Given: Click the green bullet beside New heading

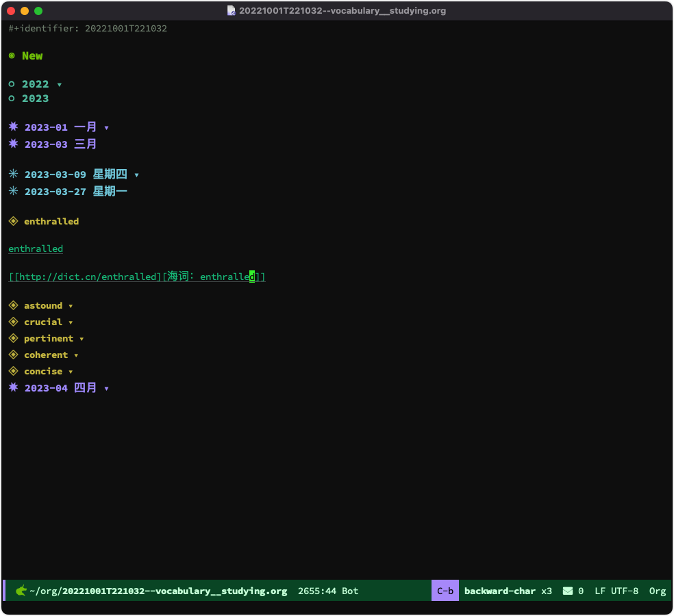Looking at the screenshot, I should tap(12, 56).
